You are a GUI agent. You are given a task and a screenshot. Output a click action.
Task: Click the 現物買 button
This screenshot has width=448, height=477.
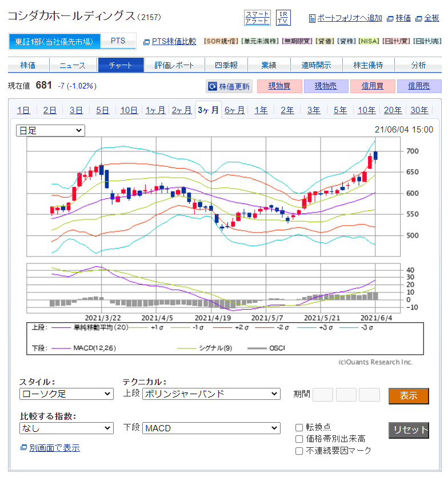click(279, 86)
